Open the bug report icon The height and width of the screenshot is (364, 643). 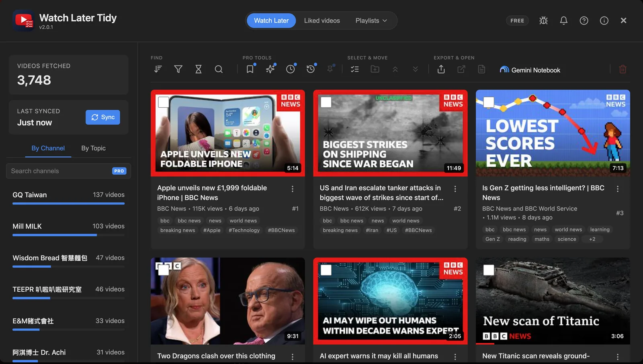click(543, 20)
